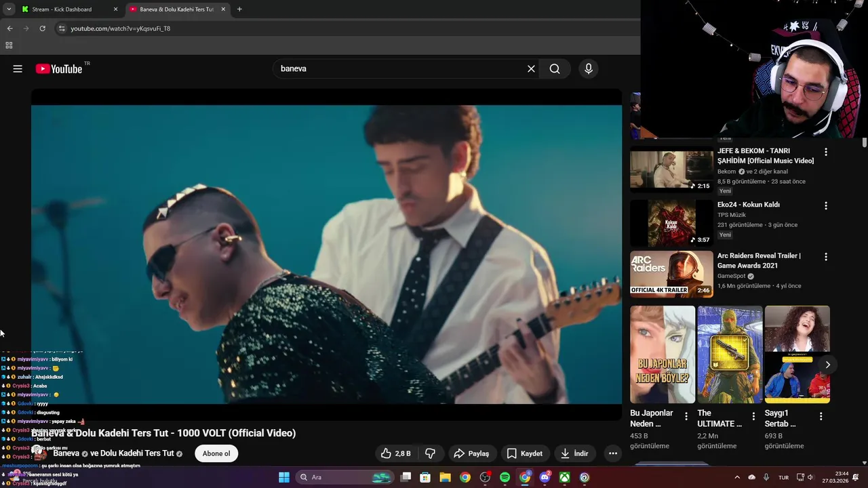This screenshot has height=488, width=868.
Task: Like the video with thumbs up
Action: pyautogui.click(x=395, y=453)
